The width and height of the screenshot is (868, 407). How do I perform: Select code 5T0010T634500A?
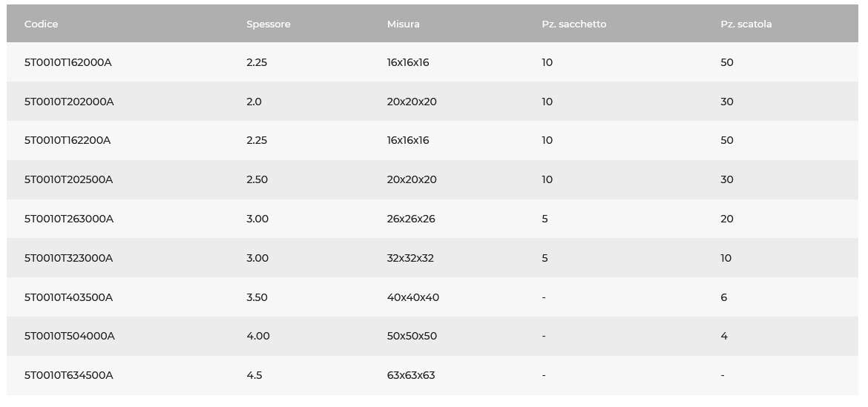point(69,375)
